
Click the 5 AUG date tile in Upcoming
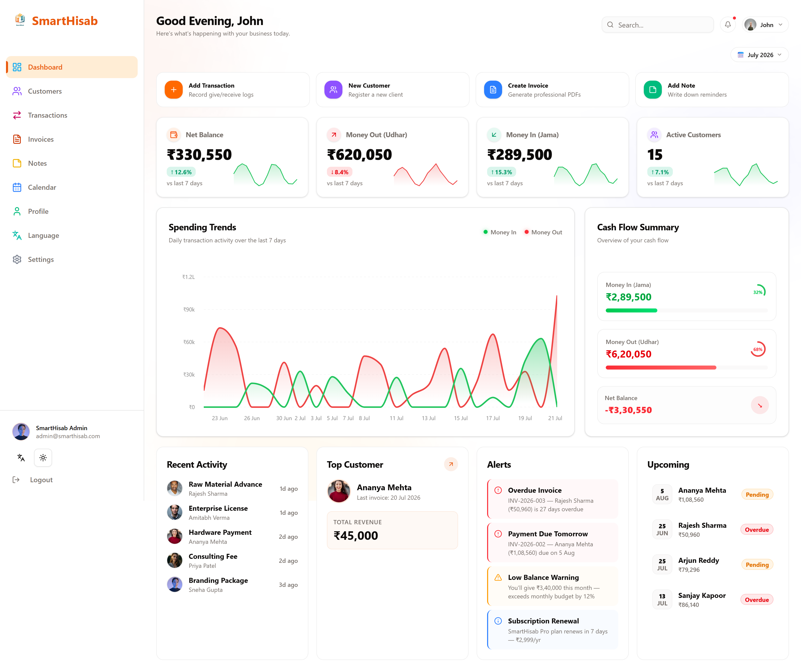coord(662,494)
